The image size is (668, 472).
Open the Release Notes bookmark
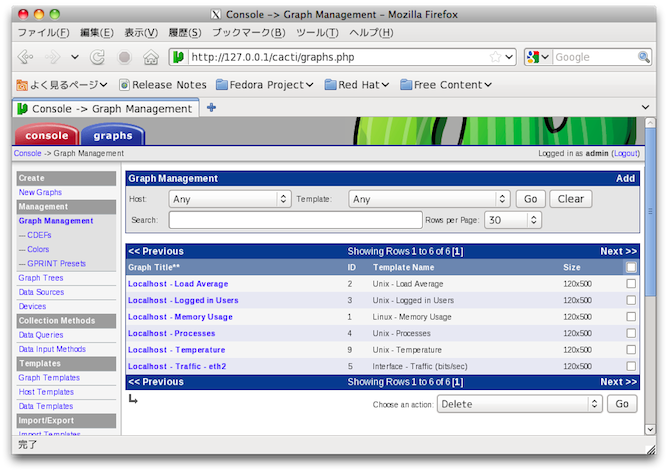pyautogui.click(x=163, y=85)
